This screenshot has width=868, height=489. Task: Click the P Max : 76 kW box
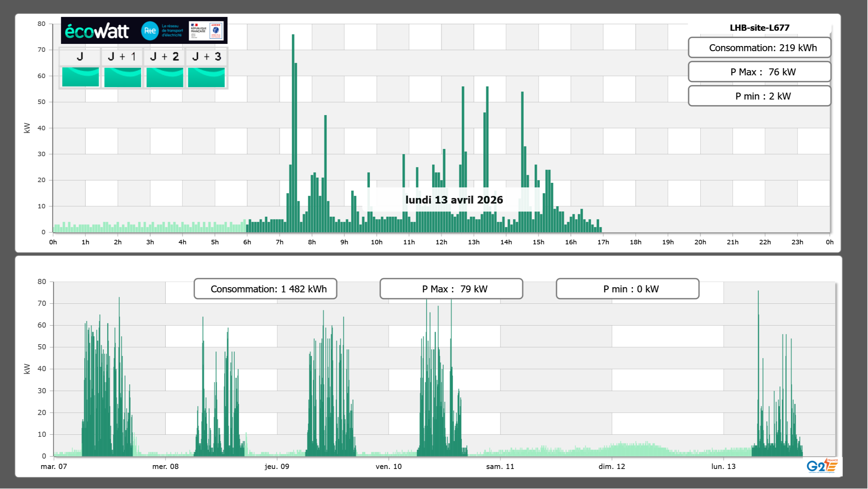pyautogui.click(x=759, y=72)
